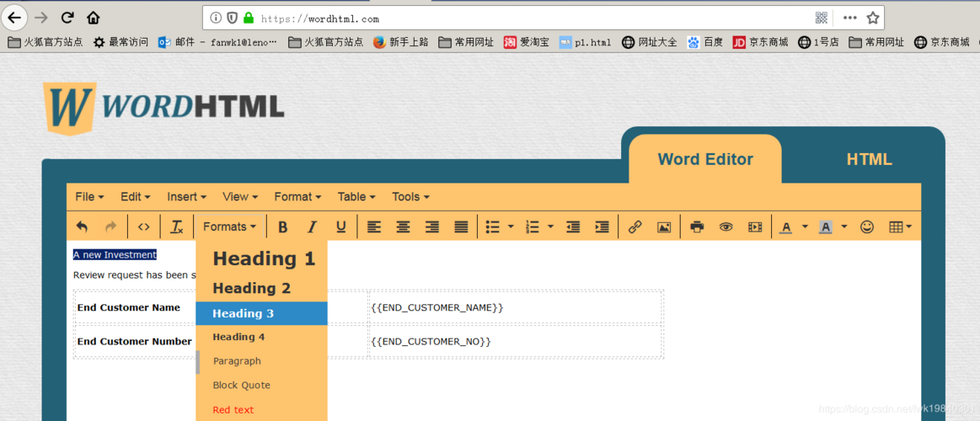Image resolution: width=980 pixels, height=421 pixels.
Task: Increase the indent
Action: point(602,226)
